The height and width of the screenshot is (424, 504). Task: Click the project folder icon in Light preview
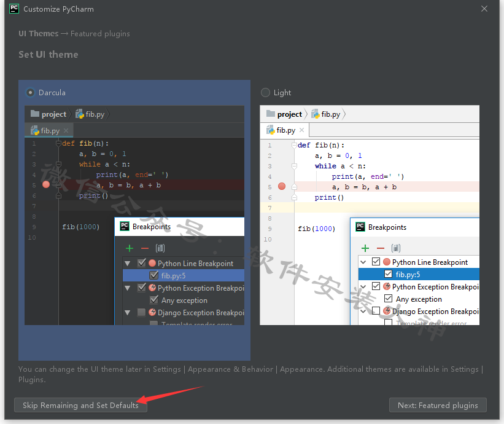tap(271, 114)
